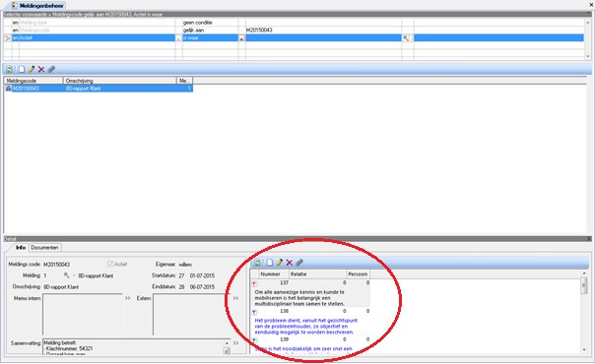Screen dimensions: 595x364
Task: Click the Einddatum value 06-07-2015
Action: tap(202, 286)
